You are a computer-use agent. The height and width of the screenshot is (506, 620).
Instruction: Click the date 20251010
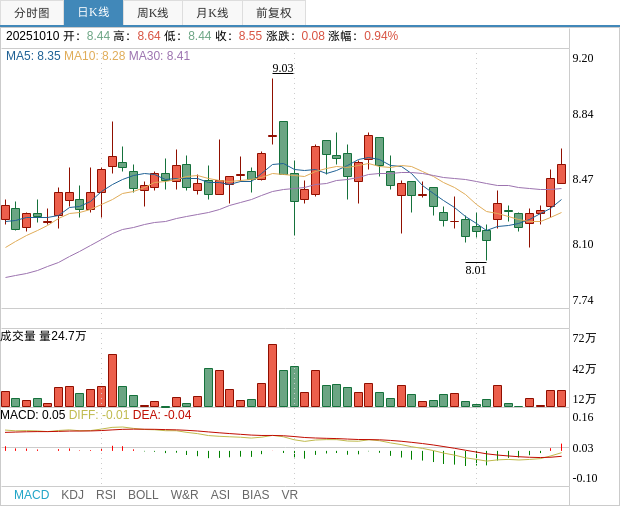(32, 36)
